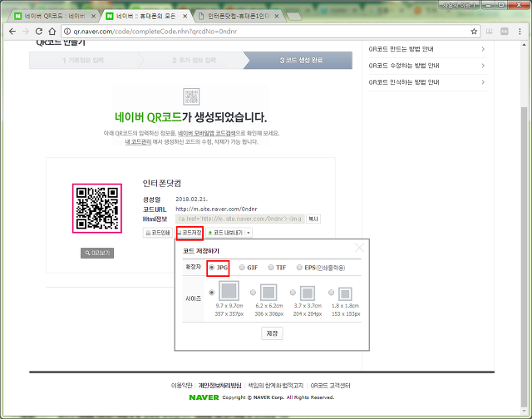Go back with the browser back arrow

[x=12, y=32]
